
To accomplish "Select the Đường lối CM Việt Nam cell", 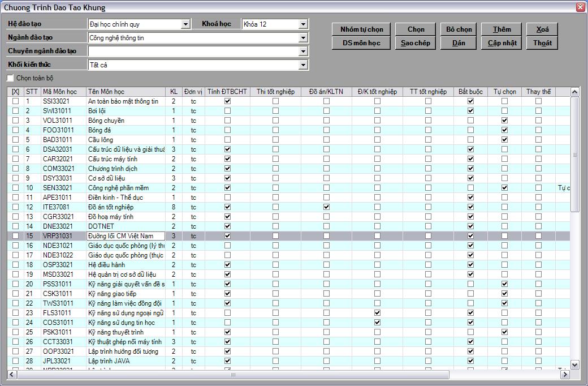I will 126,236.
